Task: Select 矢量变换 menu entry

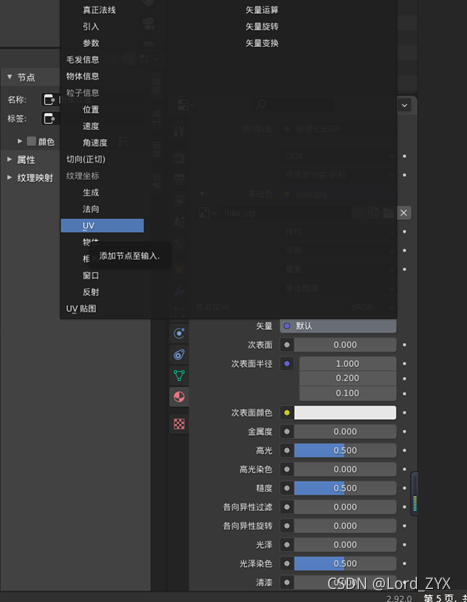Action: tap(262, 43)
